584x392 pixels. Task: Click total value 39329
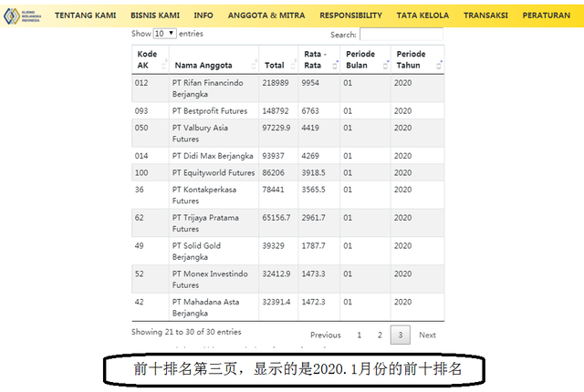click(273, 245)
